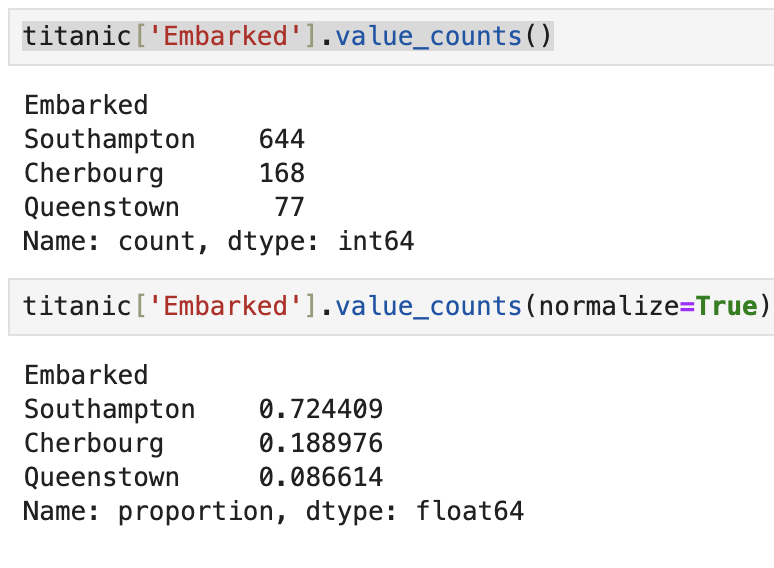Place cursor on 'Embarked' string in second cell
The image size is (774, 568).
point(225,306)
